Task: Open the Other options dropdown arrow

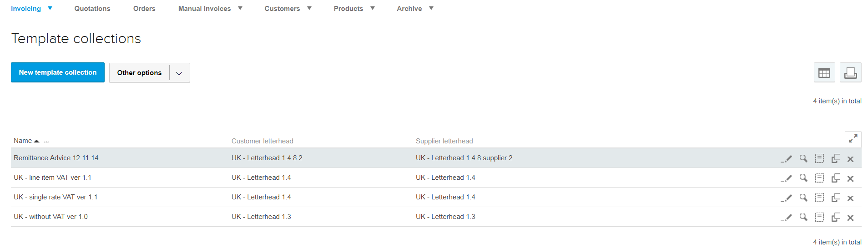Action: point(179,73)
